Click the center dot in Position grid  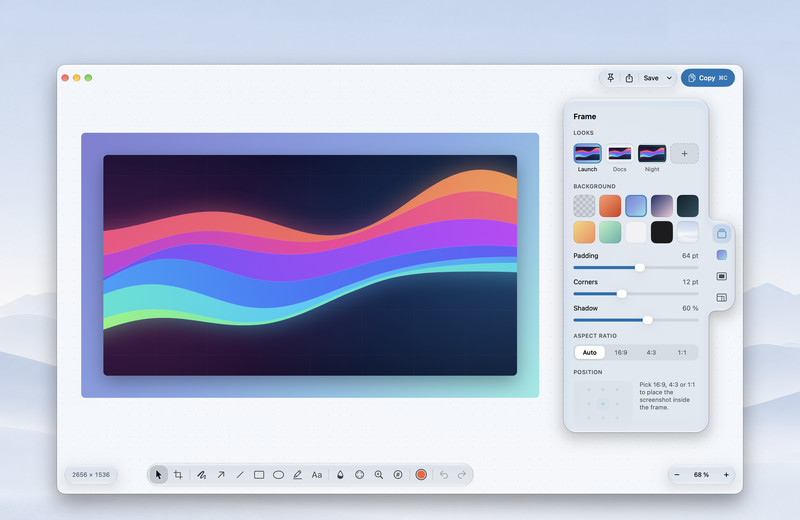(603, 404)
